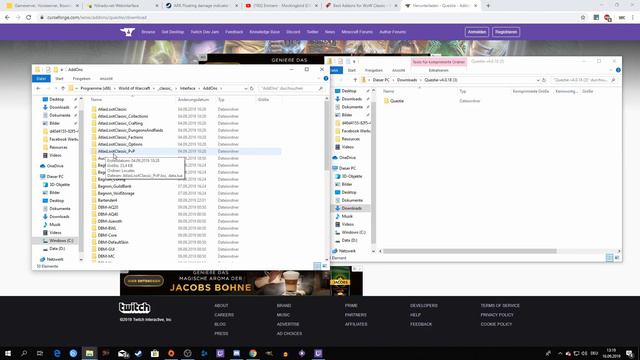Open AddOns address bar history dropdown
This screenshot has width=640, height=360.
[246, 88]
